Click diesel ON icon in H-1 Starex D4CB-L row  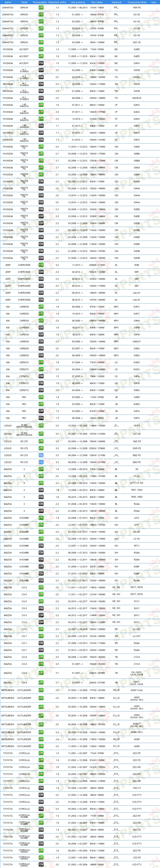click(41, 77)
